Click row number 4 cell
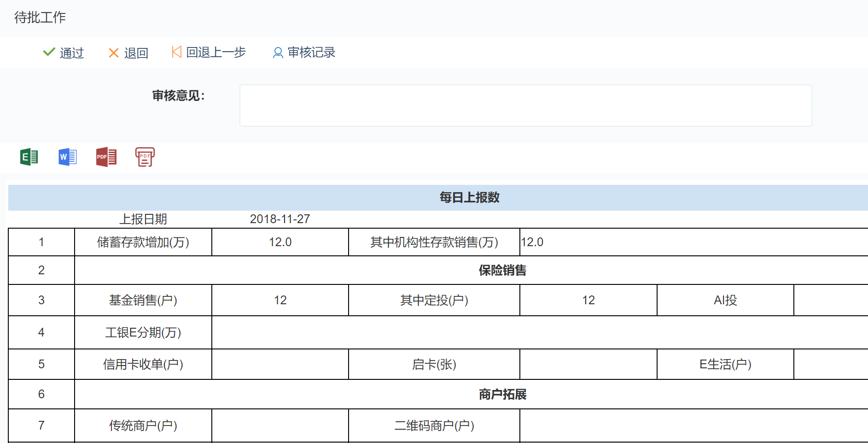The width and height of the screenshot is (868, 443). (x=41, y=332)
